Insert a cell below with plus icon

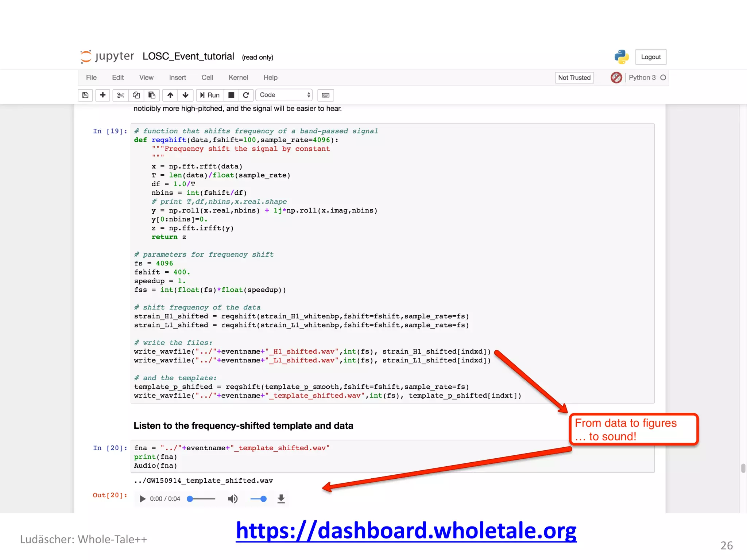pyautogui.click(x=103, y=95)
